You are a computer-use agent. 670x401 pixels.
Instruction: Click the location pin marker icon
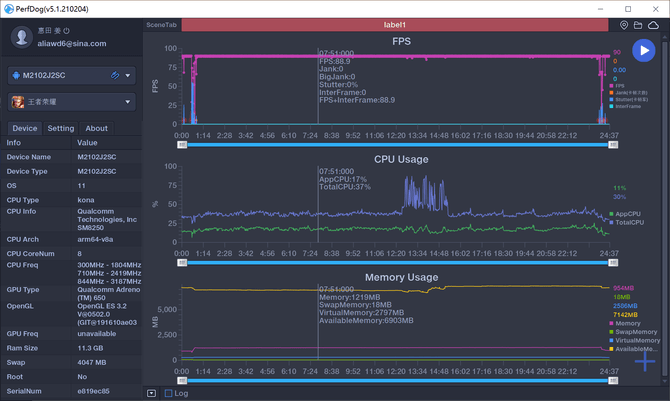click(x=624, y=25)
